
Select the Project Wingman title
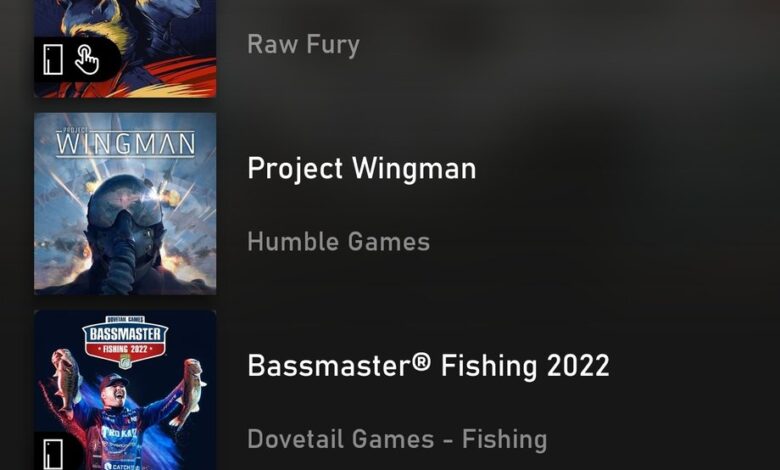pos(362,169)
